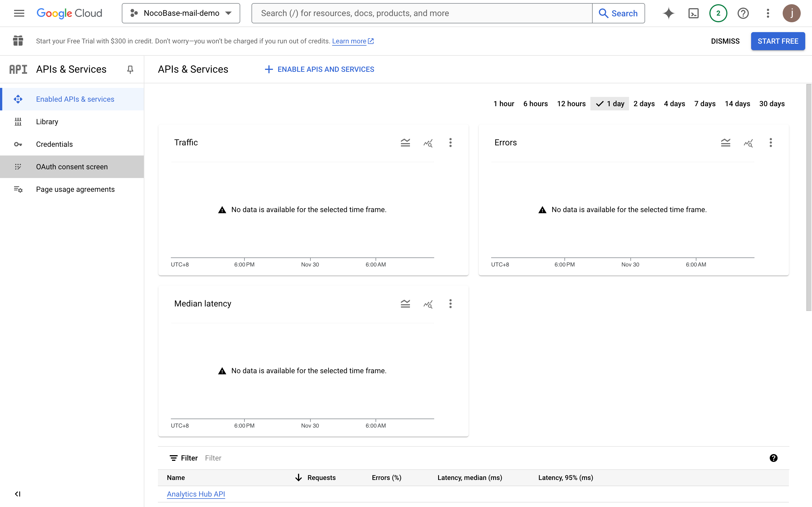812x507 pixels.
Task: Explore data on the Errors chart
Action: (748, 143)
